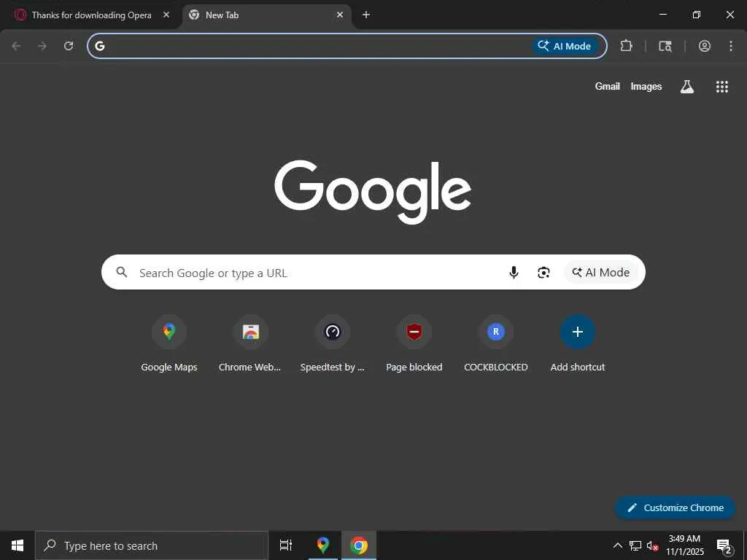
Task: Click the forward navigation arrow
Action: [42, 46]
